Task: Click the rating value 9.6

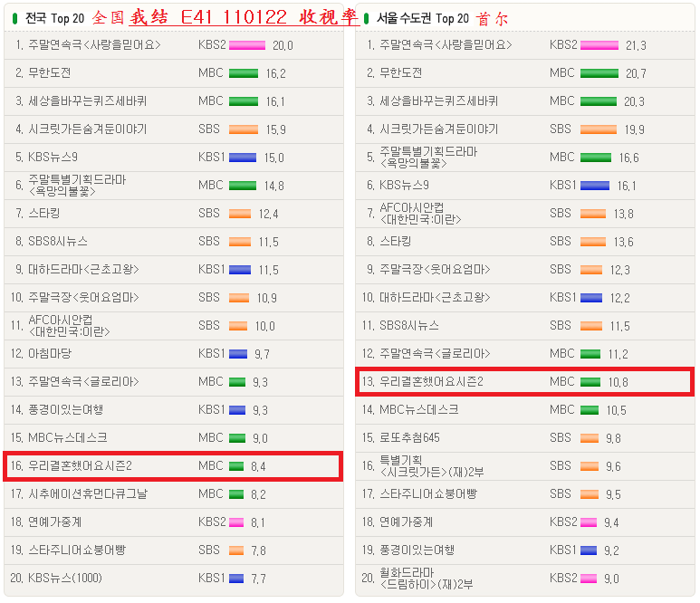Action: (613, 467)
